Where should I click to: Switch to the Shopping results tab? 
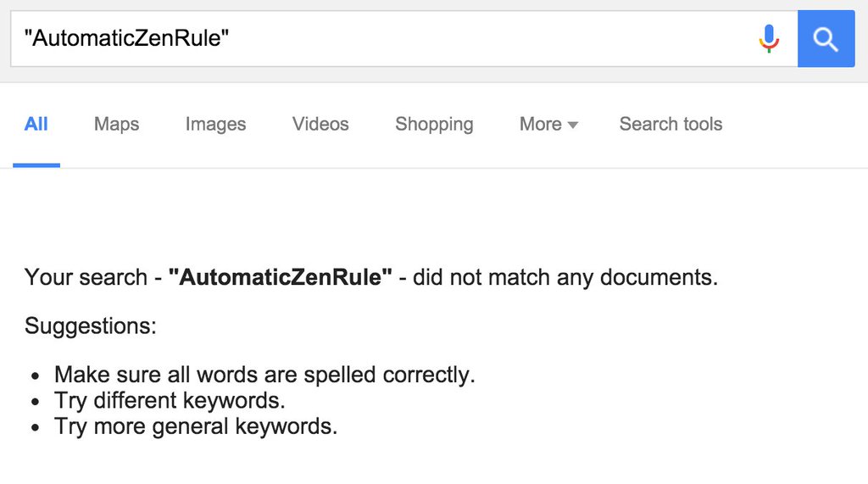point(434,125)
